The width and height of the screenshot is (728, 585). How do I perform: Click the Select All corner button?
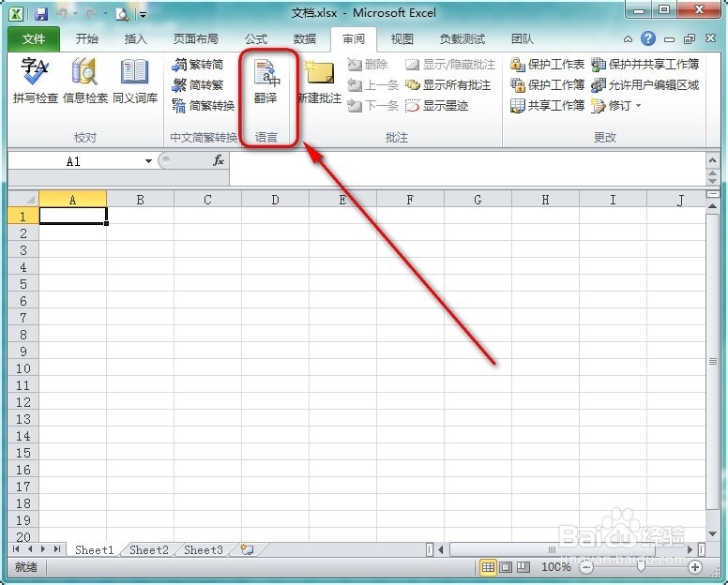23,199
